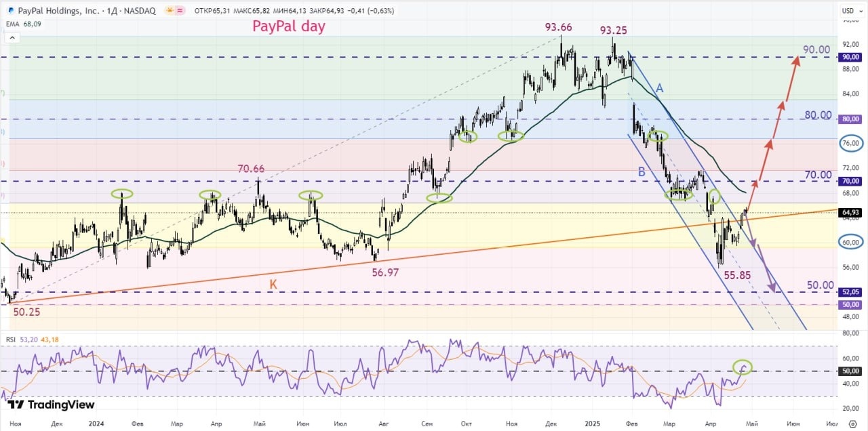Click the TradingView logo

point(51,405)
